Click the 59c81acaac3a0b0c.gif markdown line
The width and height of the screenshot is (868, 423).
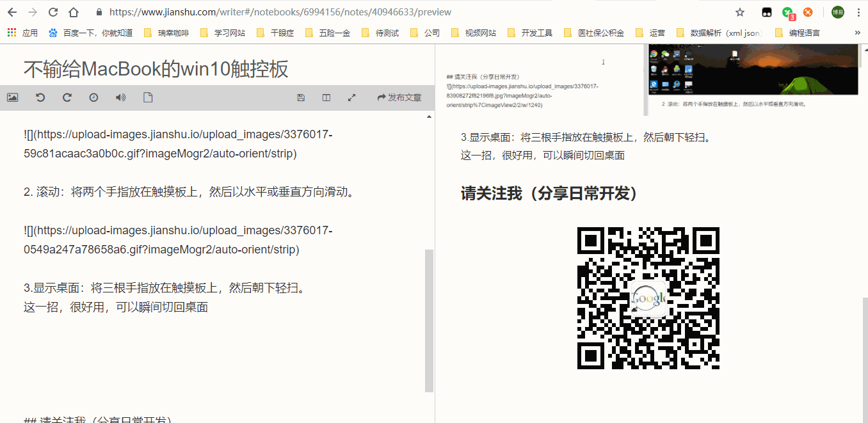point(178,145)
